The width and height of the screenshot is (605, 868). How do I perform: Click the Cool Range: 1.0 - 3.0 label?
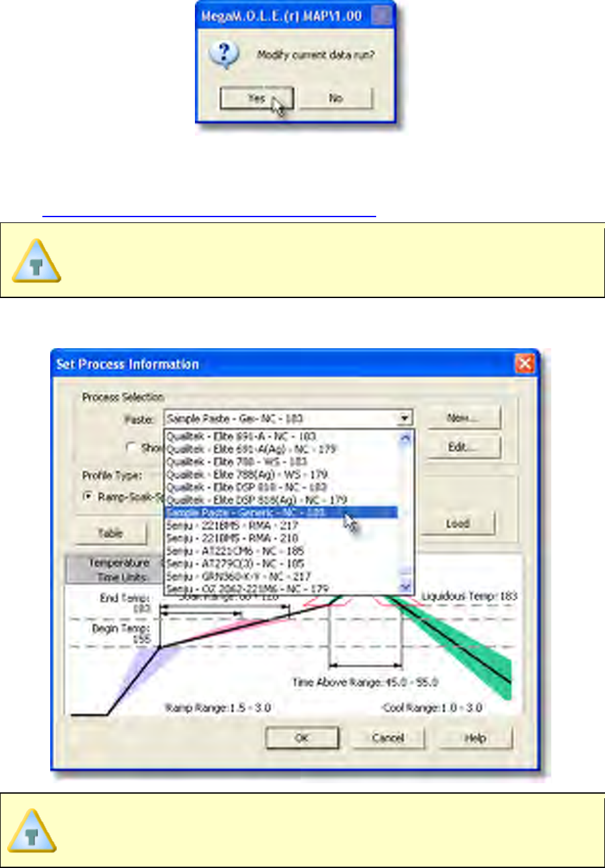[x=432, y=708]
